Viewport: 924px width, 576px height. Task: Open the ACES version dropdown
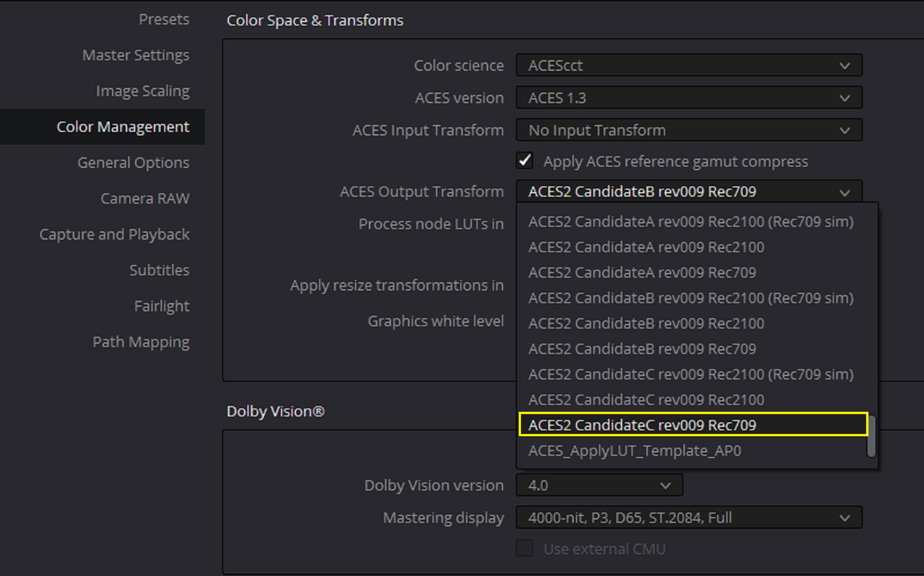click(x=689, y=97)
